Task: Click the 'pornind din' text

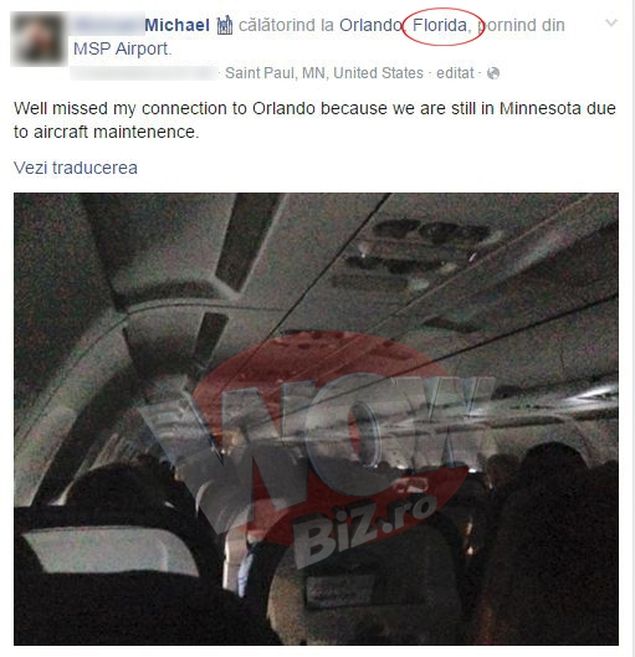Action: [521, 25]
